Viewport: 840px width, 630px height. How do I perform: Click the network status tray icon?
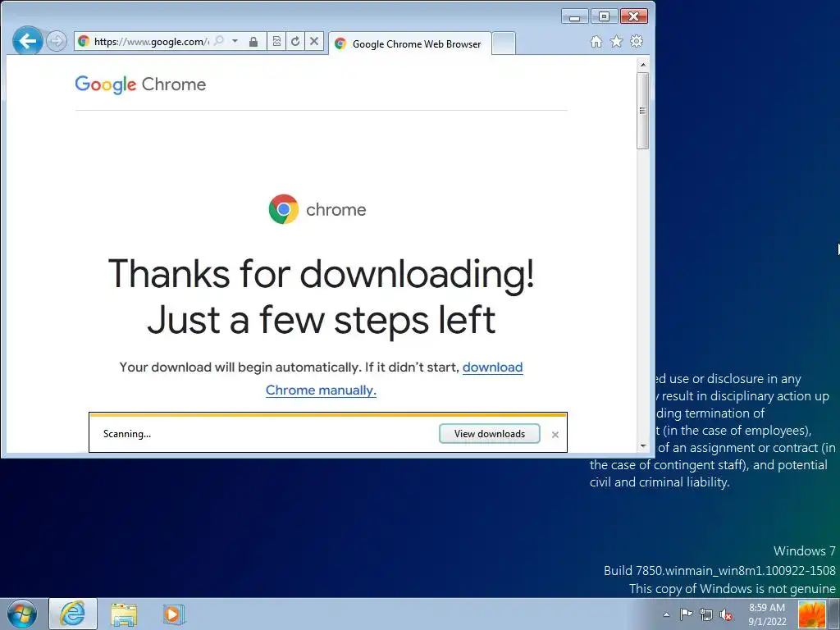pos(706,614)
